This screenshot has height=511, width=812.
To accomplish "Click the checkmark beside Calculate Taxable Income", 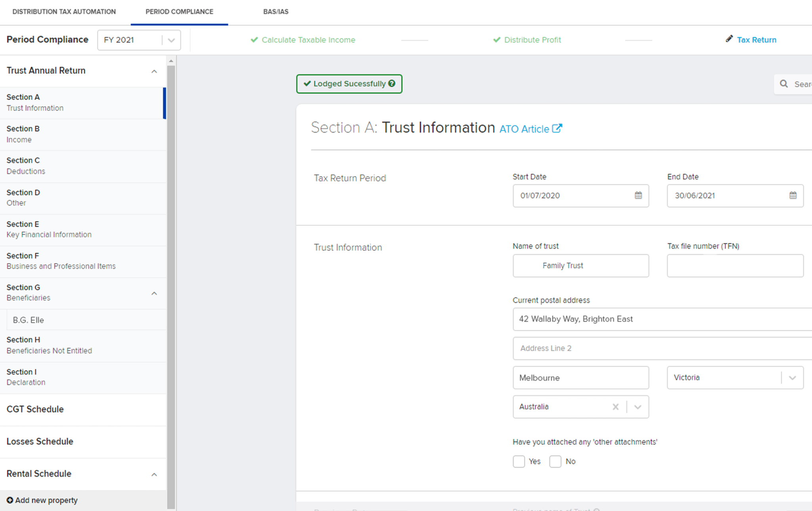I will click(x=254, y=40).
